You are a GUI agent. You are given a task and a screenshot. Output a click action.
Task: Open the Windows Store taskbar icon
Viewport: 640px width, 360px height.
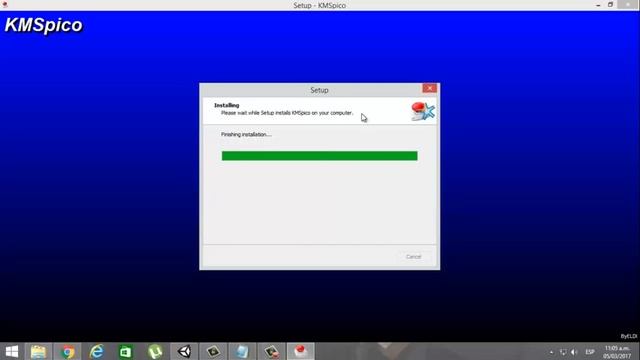(x=126, y=351)
